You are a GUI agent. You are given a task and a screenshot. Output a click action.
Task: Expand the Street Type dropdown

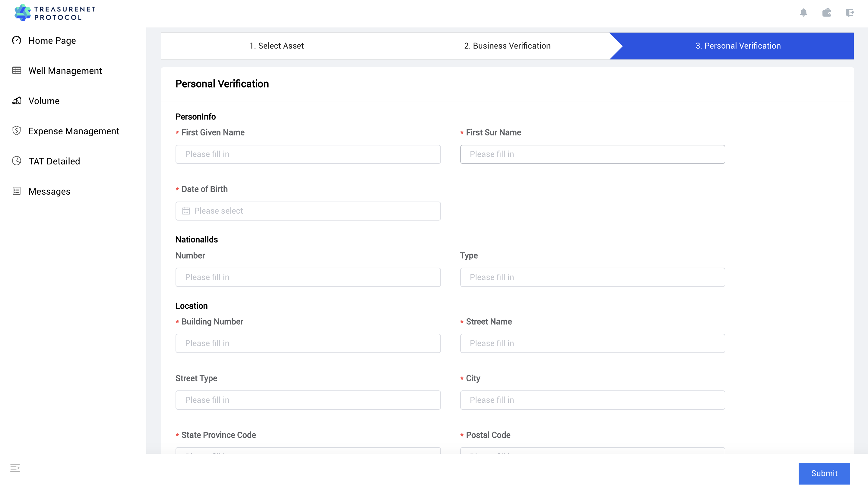point(308,400)
